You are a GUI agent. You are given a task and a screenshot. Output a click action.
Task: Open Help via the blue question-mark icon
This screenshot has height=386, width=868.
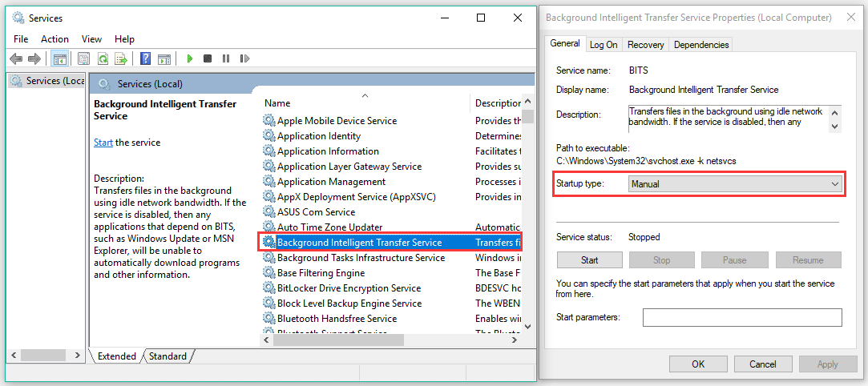pos(146,58)
